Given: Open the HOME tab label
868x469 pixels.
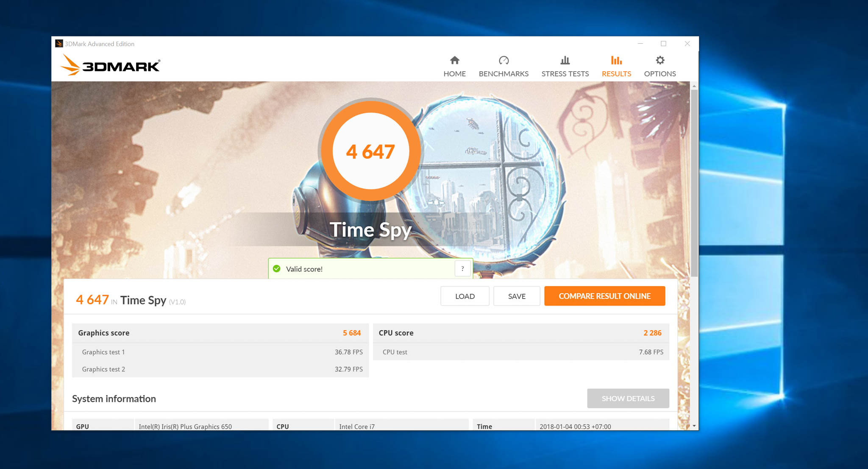Looking at the screenshot, I should coord(454,74).
